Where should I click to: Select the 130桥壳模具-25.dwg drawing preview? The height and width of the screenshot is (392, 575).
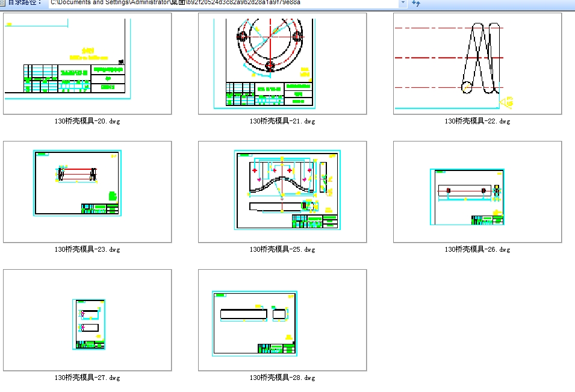282,191
